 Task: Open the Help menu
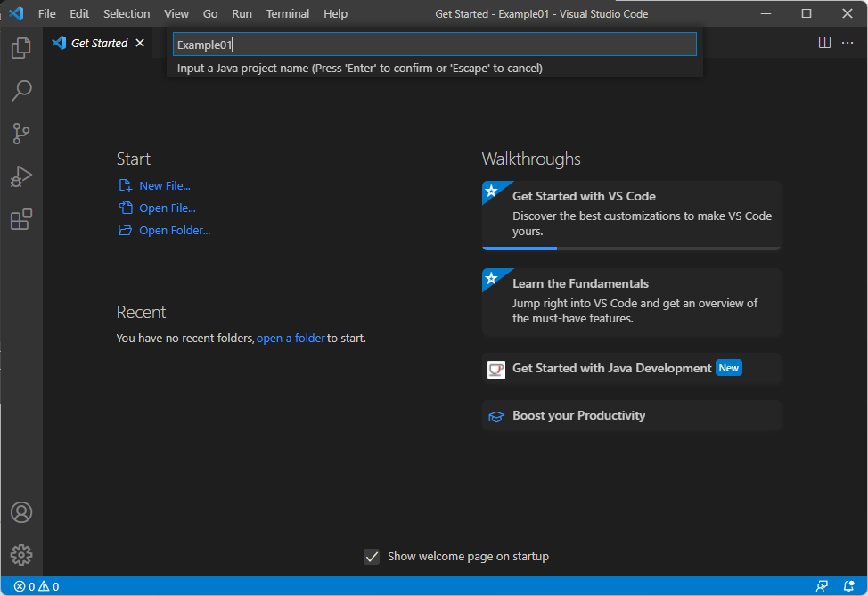coord(335,14)
